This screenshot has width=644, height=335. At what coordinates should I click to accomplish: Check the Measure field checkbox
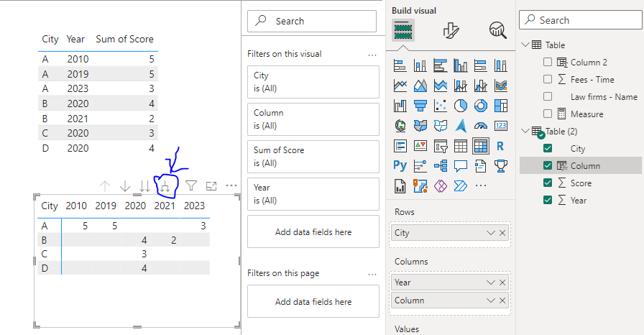click(x=548, y=114)
